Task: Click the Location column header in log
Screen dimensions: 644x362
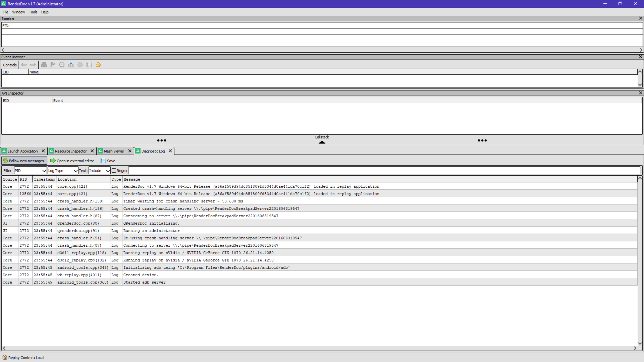Action: point(83,179)
